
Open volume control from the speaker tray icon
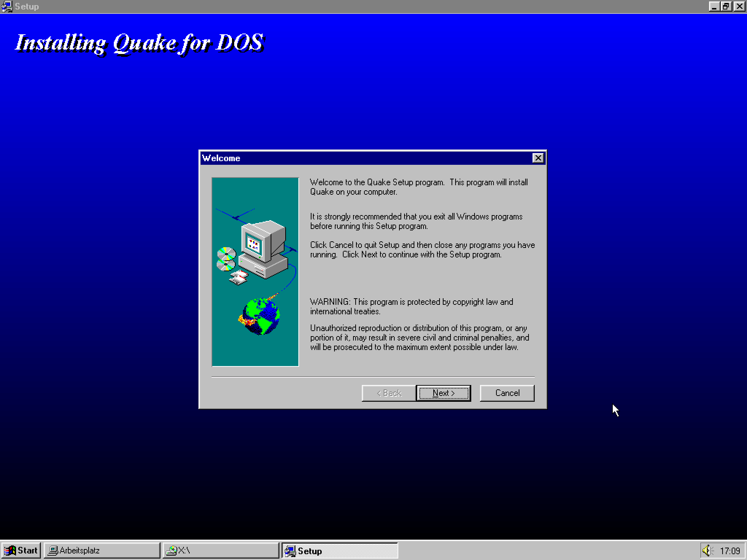(708, 551)
